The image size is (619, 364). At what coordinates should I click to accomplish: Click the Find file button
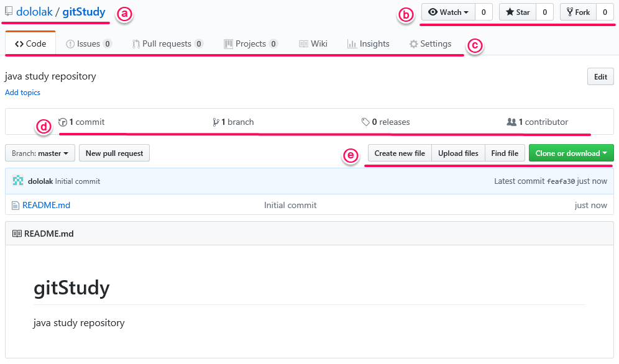(x=505, y=153)
